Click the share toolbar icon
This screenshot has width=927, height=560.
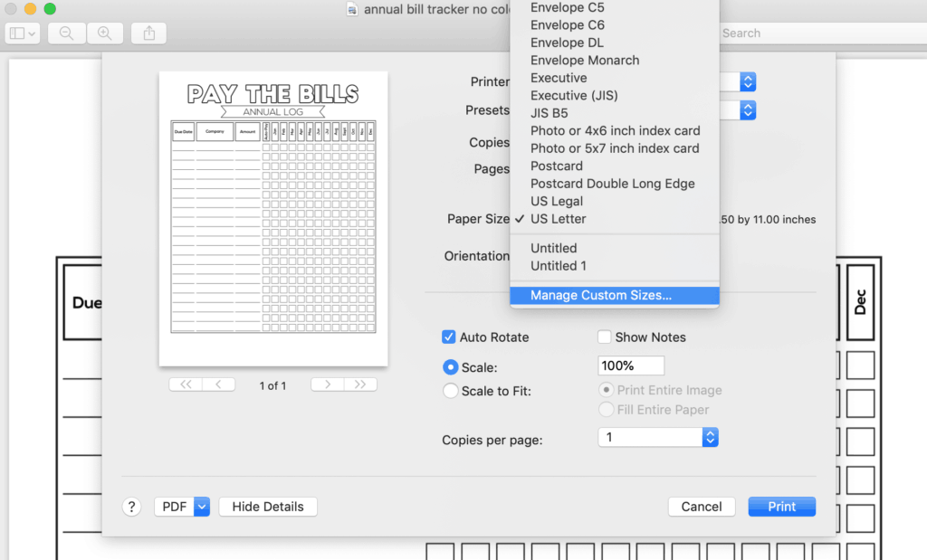coord(149,33)
